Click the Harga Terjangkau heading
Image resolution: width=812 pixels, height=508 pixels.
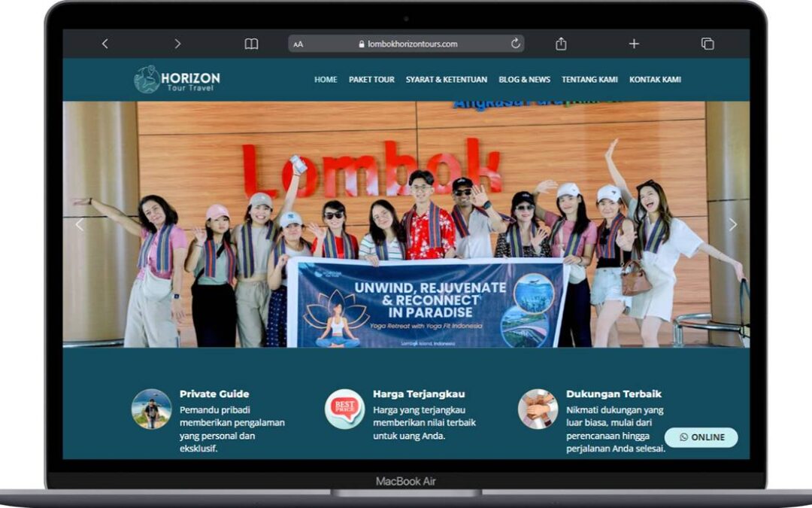[419, 394]
